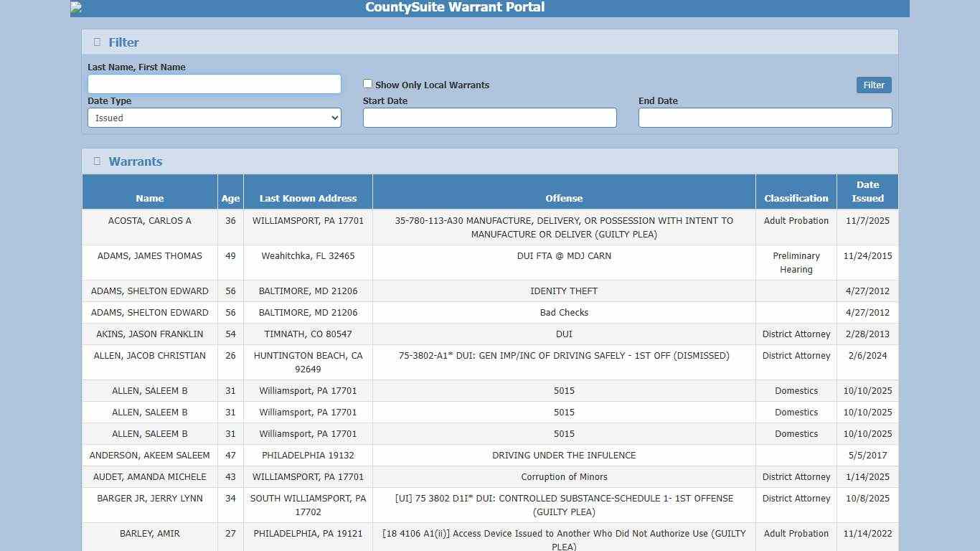Click the Start Date field
The image size is (980, 551).
489,118
